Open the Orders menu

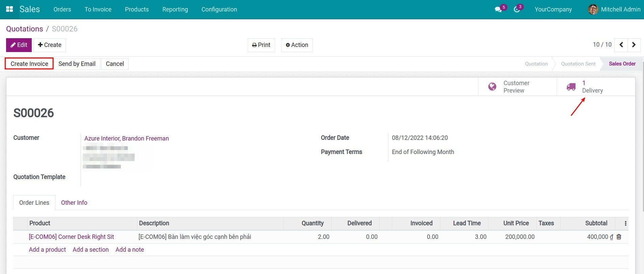(62, 9)
